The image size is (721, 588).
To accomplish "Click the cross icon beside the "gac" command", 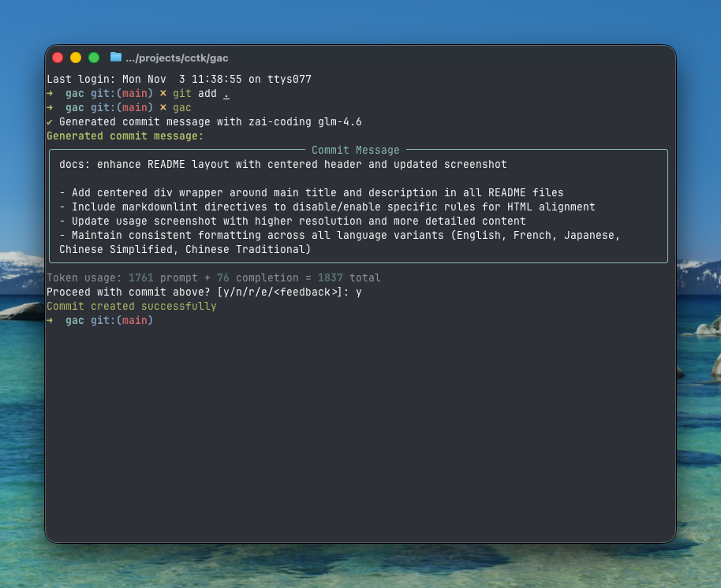I will [163, 107].
